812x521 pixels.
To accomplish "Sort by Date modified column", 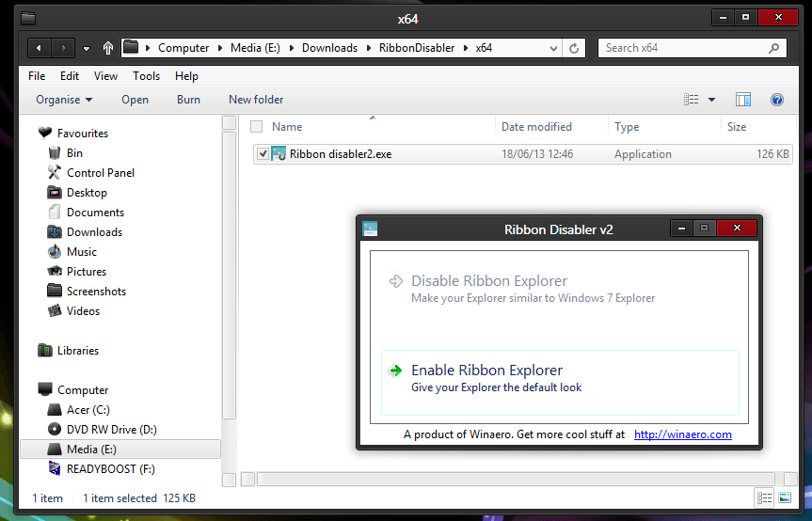I will [536, 127].
